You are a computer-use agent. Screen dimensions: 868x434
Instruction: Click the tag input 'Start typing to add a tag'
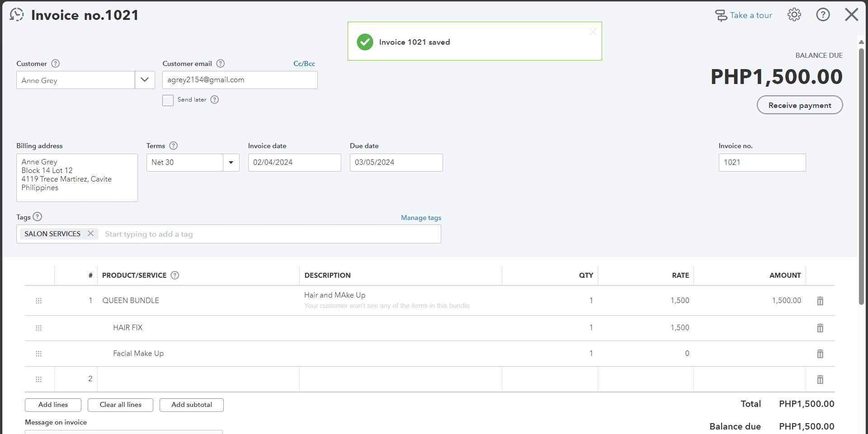270,234
